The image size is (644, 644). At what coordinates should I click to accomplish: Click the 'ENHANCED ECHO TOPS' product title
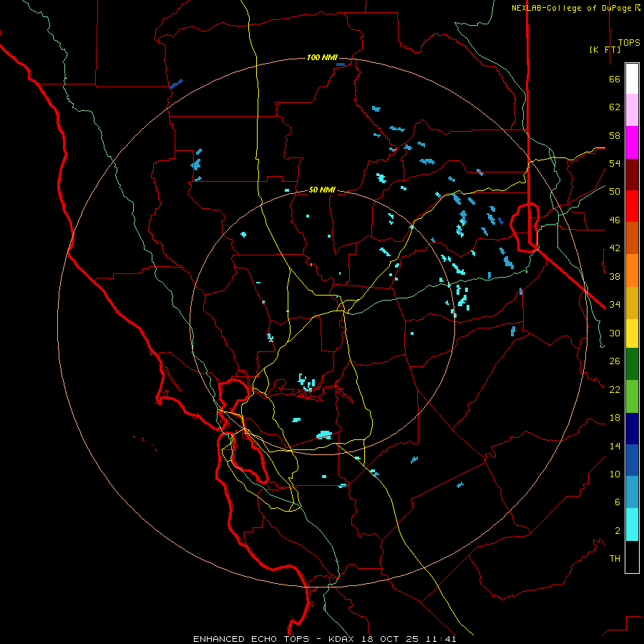[x=251, y=639]
